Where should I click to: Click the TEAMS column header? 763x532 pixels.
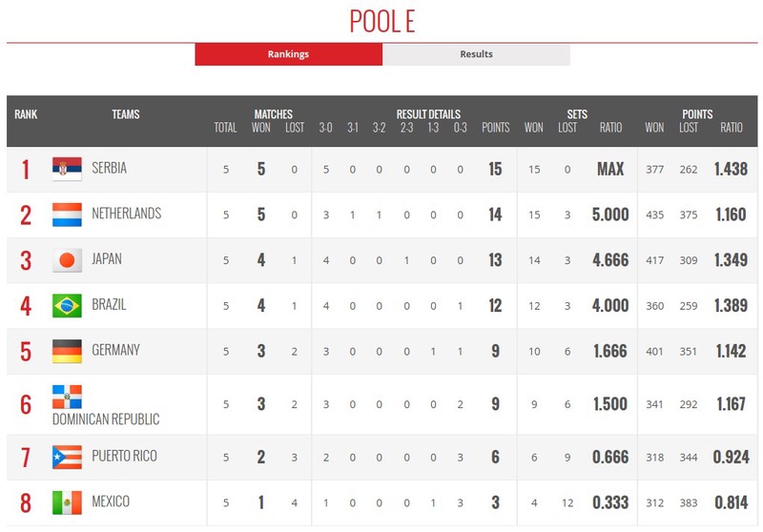(126, 114)
